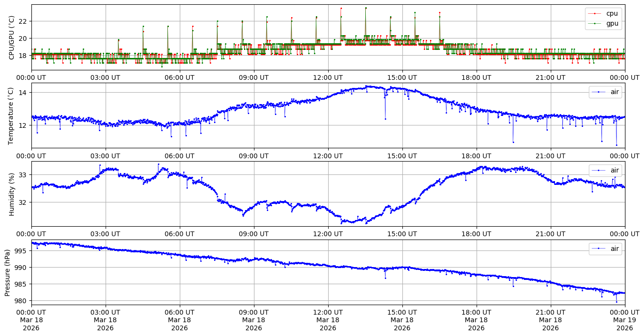Select the air legend in Pressure chart

[x=615, y=249]
